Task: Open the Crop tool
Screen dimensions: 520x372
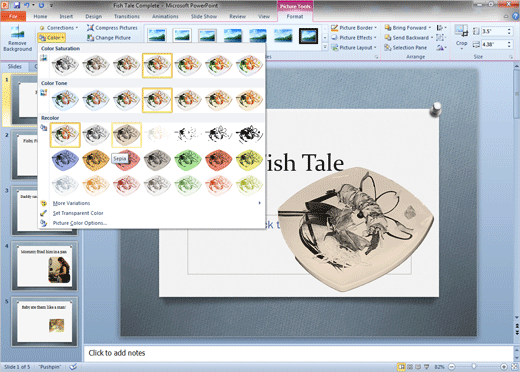Action: 461,37
